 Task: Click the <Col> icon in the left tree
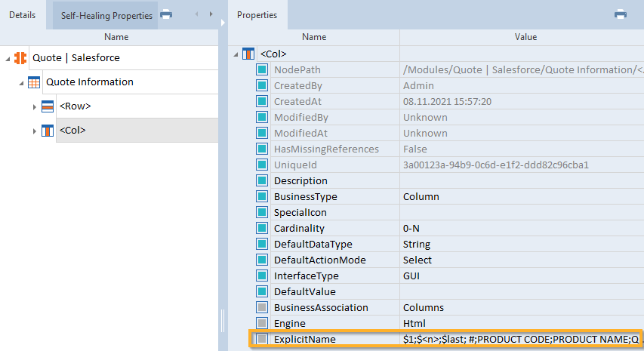[x=48, y=131]
